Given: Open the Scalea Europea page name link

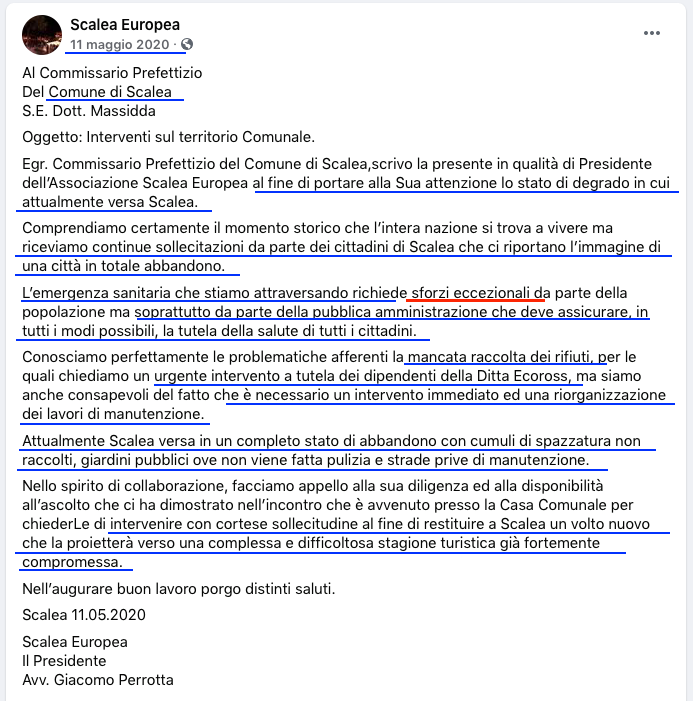Looking at the screenshot, I should (x=125, y=25).
